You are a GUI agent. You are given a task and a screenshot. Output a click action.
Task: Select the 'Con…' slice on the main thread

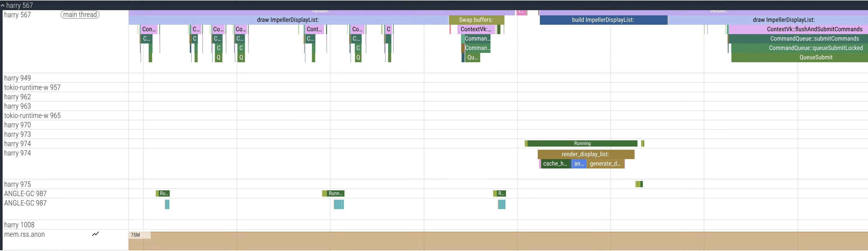pyautogui.click(x=149, y=29)
